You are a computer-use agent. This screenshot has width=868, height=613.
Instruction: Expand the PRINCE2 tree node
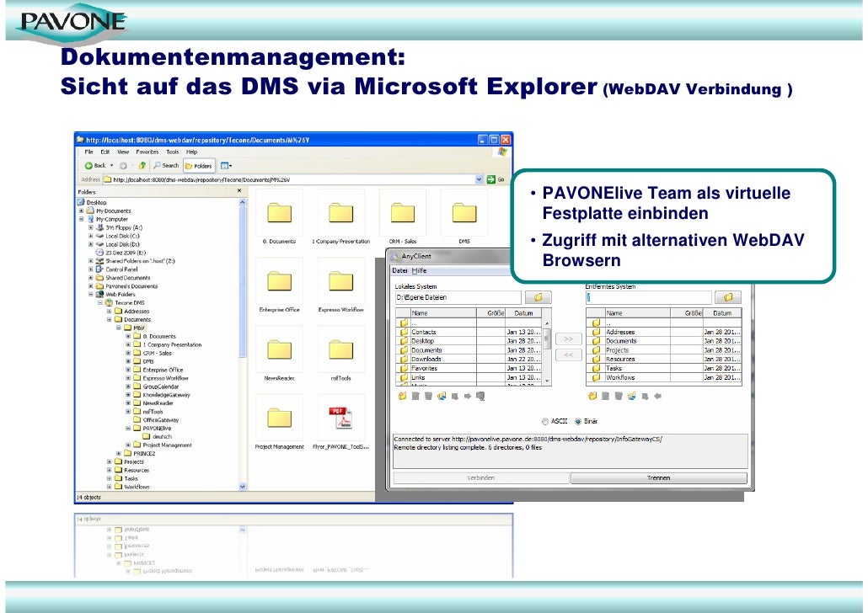pos(119,453)
